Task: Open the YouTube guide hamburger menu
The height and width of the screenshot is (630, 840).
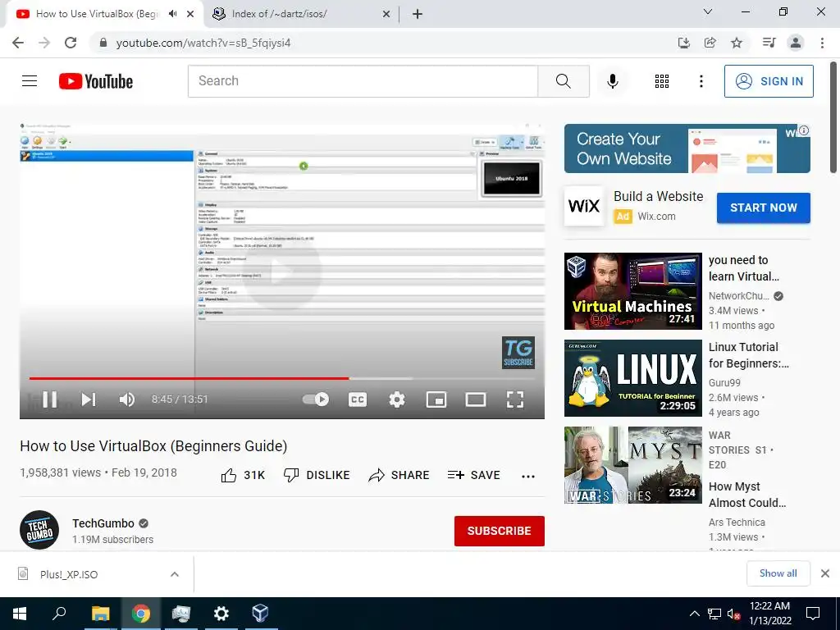Action: pyautogui.click(x=30, y=81)
